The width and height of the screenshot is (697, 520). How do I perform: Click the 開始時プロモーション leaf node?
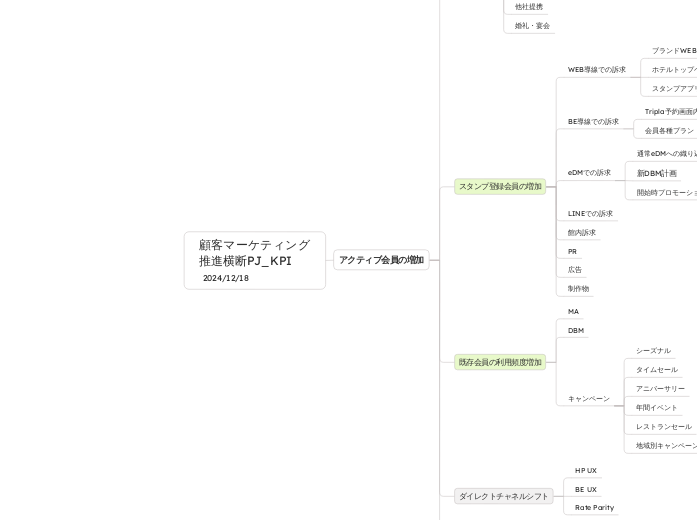tap(667, 192)
